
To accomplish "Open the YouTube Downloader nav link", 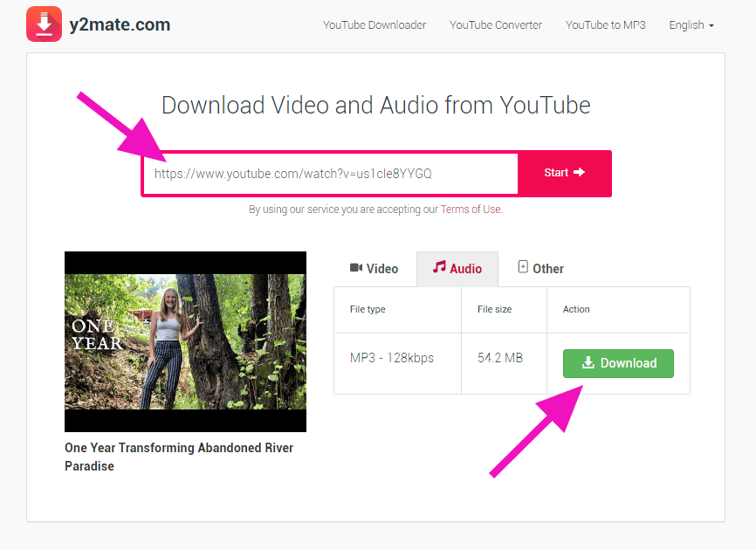I will [x=375, y=25].
